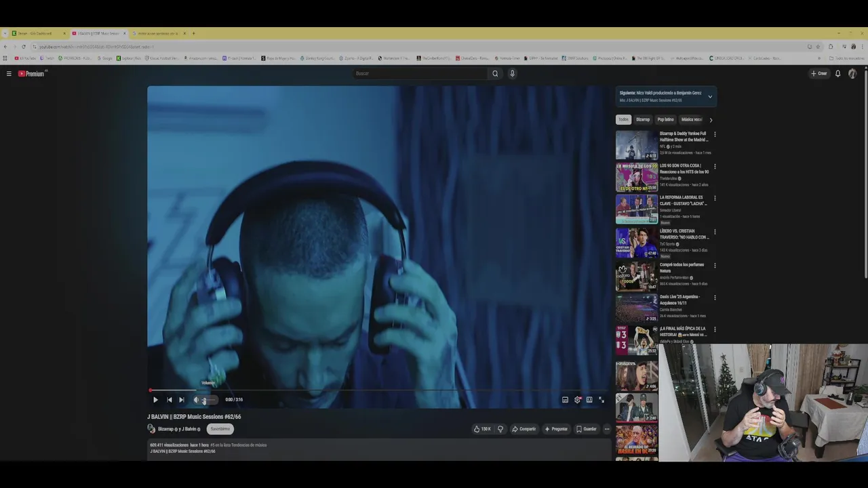Screen dimensions: 868x488
Task: Go back in browser history
Action: (x=5, y=47)
